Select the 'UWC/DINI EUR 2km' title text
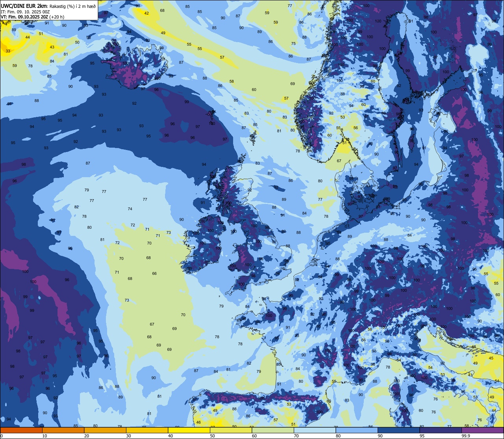This screenshot has width=504, height=439. tap(24, 6)
